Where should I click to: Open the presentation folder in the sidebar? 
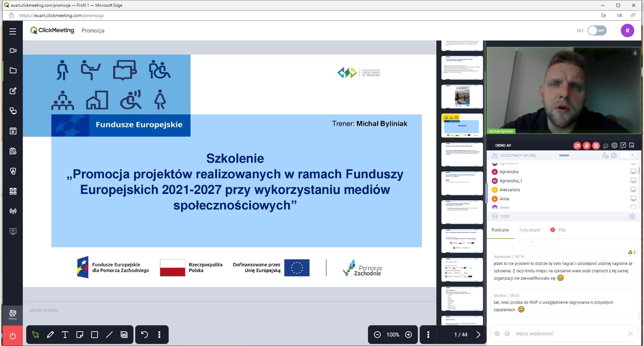pyautogui.click(x=13, y=71)
